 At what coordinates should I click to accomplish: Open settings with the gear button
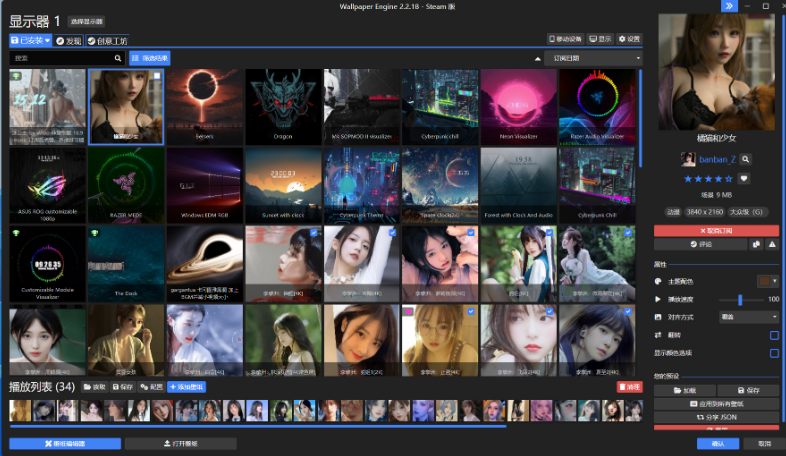629,39
